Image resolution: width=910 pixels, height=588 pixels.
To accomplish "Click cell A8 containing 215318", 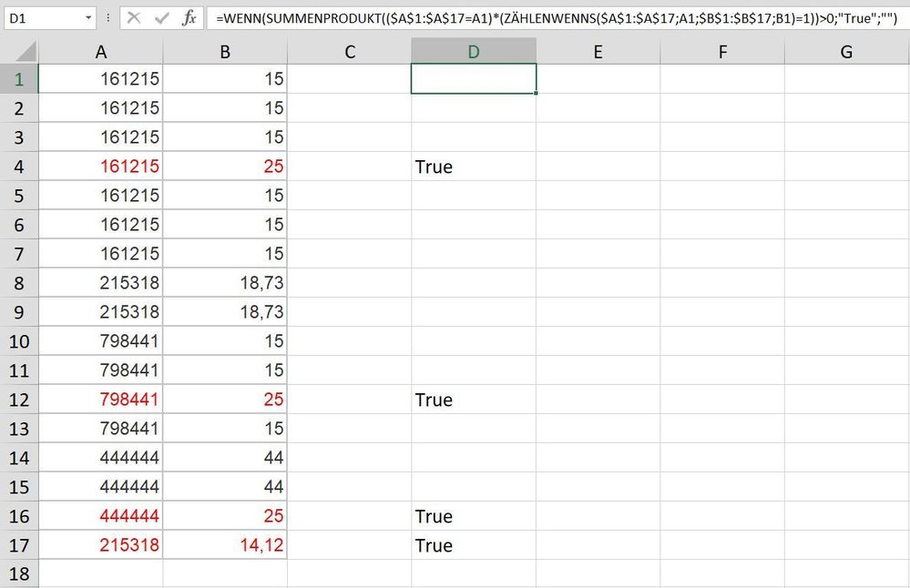I will tap(101, 283).
